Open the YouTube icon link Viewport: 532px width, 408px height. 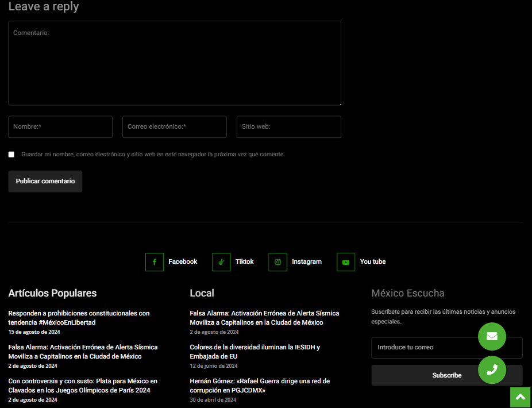[346, 262]
